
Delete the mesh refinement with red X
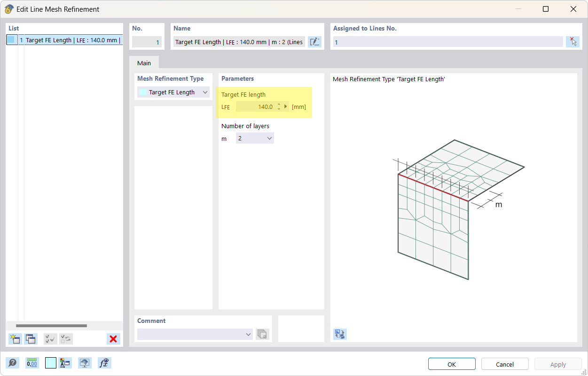113,338
